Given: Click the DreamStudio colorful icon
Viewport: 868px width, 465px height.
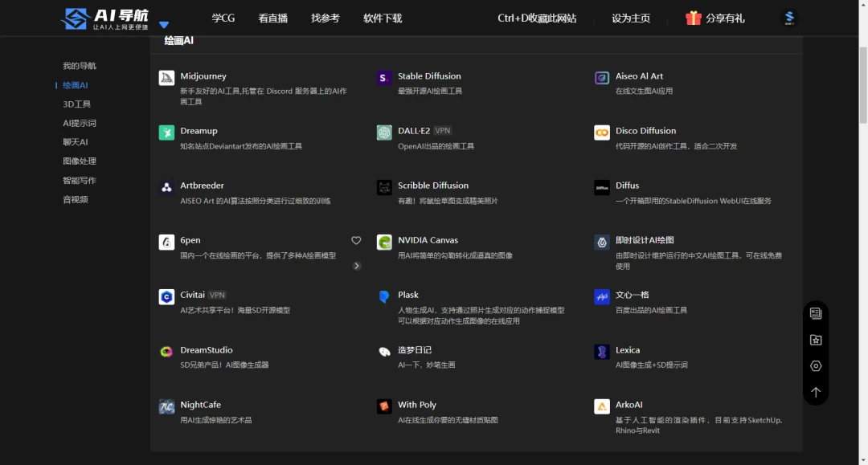Looking at the screenshot, I should click(x=166, y=352).
